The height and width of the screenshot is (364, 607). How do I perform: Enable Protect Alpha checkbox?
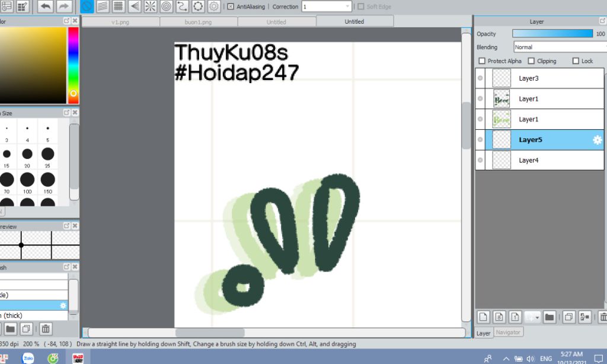click(x=482, y=61)
